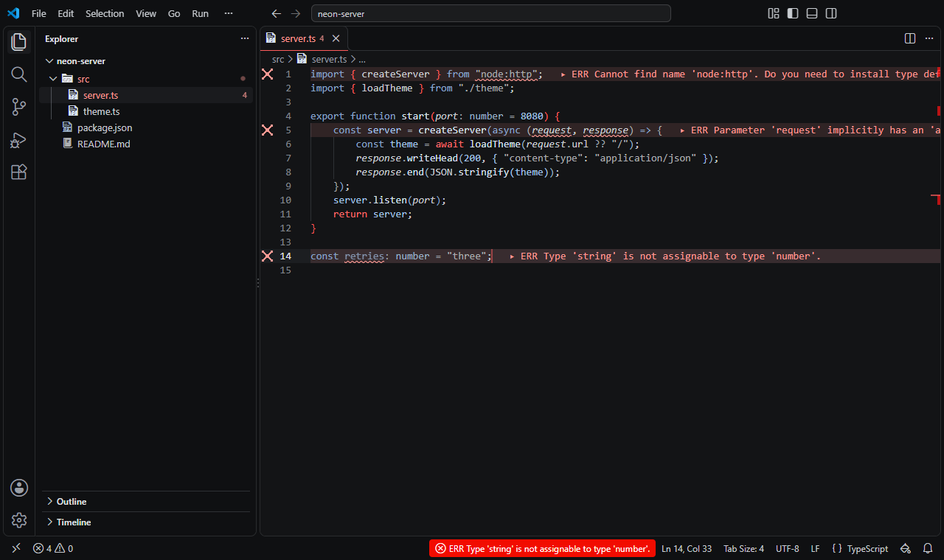Click UTF-8 encoding in status bar

pyautogui.click(x=787, y=548)
